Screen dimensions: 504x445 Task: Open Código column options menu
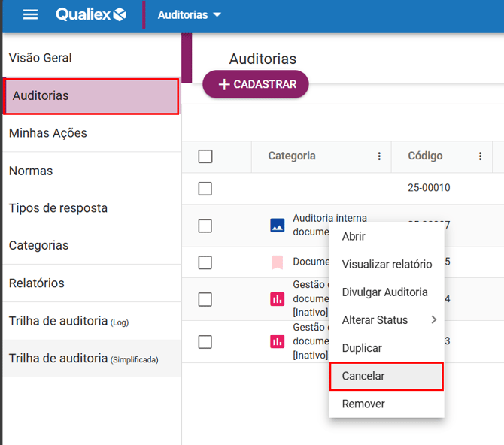click(480, 156)
